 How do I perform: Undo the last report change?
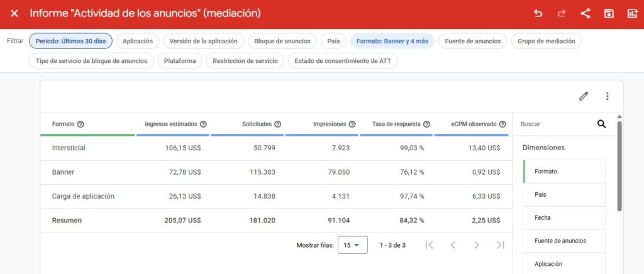538,14
